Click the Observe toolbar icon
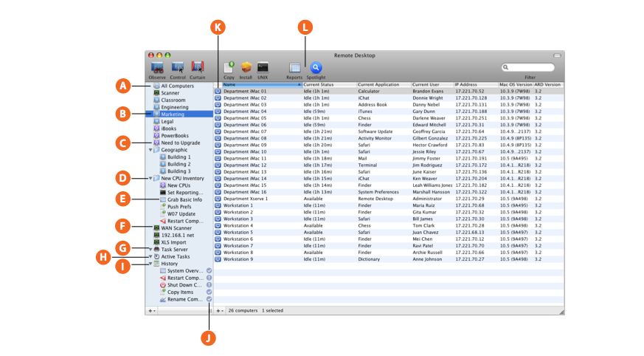 point(156,68)
